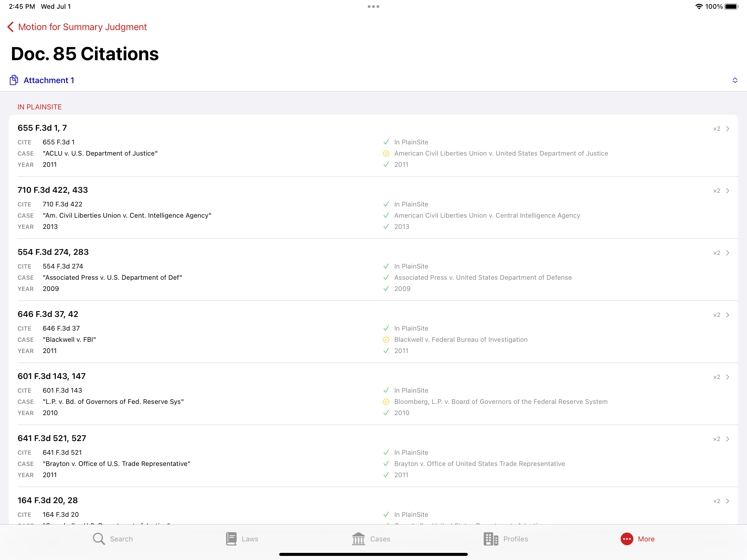The height and width of the screenshot is (560, 747).
Task: Select matched case Brayton v. Office of United States Trade Representative
Action: coord(480,464)
